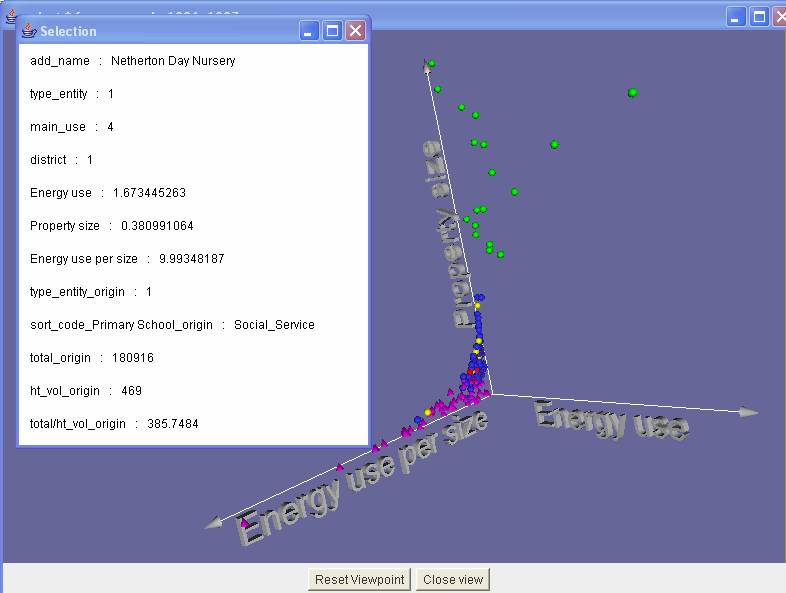Select the yellow point among magenta triangles
This screenshot has width=786, height=593.
click(428, 412)
